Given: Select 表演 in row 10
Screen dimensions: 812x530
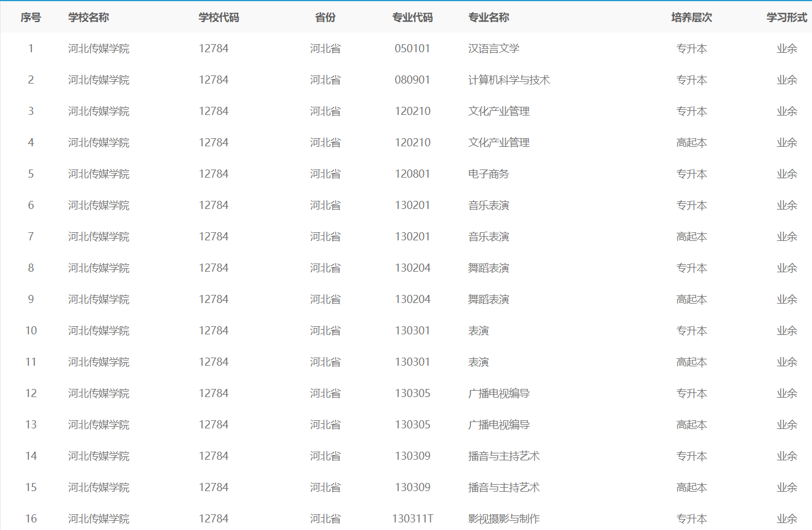Looking at the screenshot, I should point(479,331).
